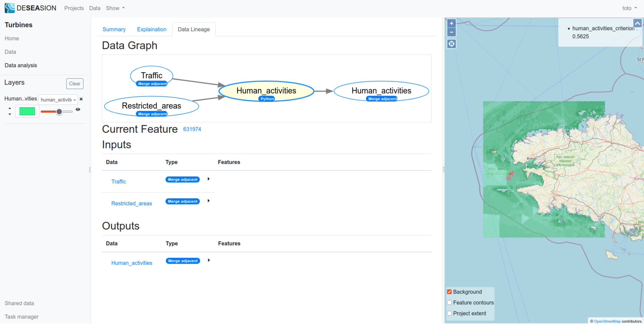
Task: Move the layer down with the down arrow
Action: tap(10, 114)
